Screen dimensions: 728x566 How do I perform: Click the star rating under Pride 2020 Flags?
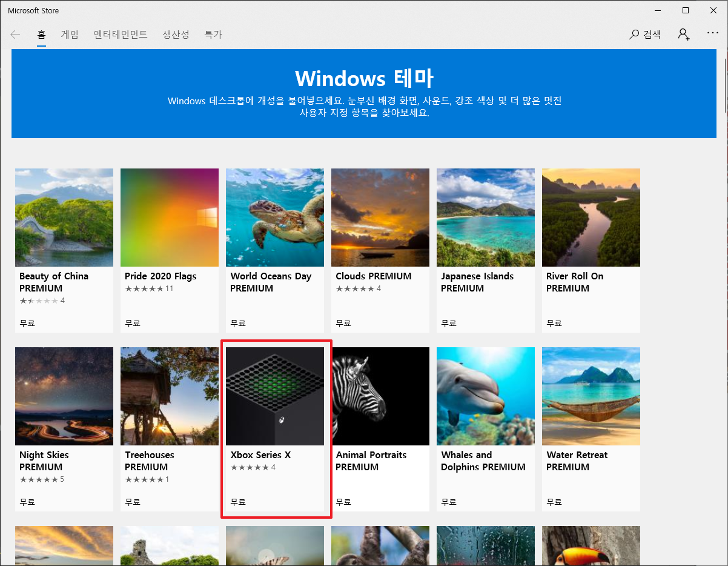click(x=145, y=288)
